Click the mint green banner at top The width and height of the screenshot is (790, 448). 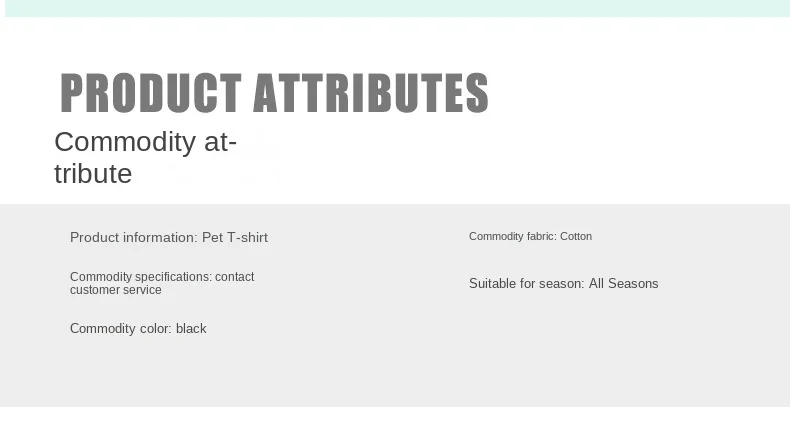(x=395, y=8)
